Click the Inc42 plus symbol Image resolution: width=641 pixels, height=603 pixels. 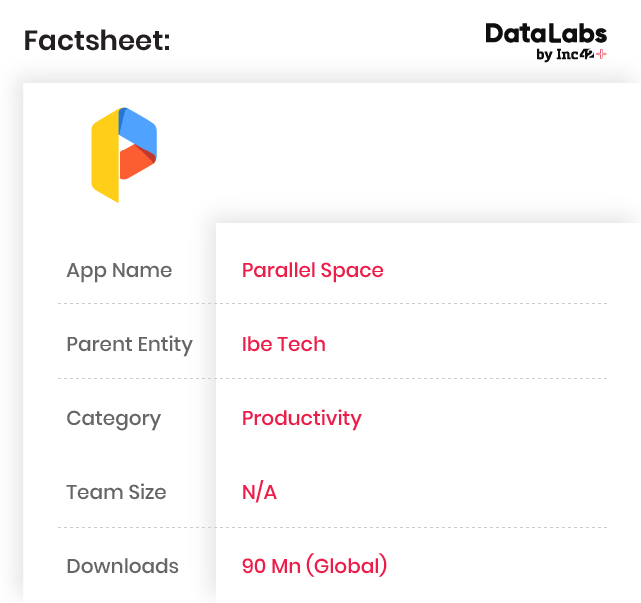coord(601,55)
